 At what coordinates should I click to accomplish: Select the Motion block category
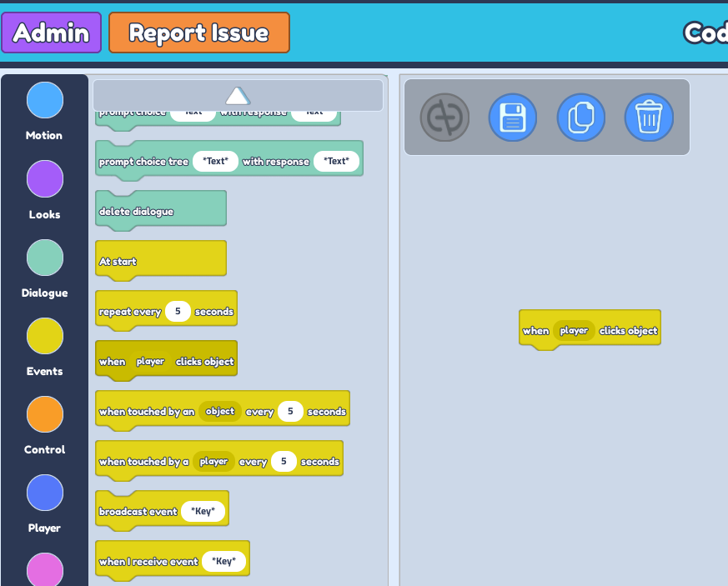coord(43,100)
